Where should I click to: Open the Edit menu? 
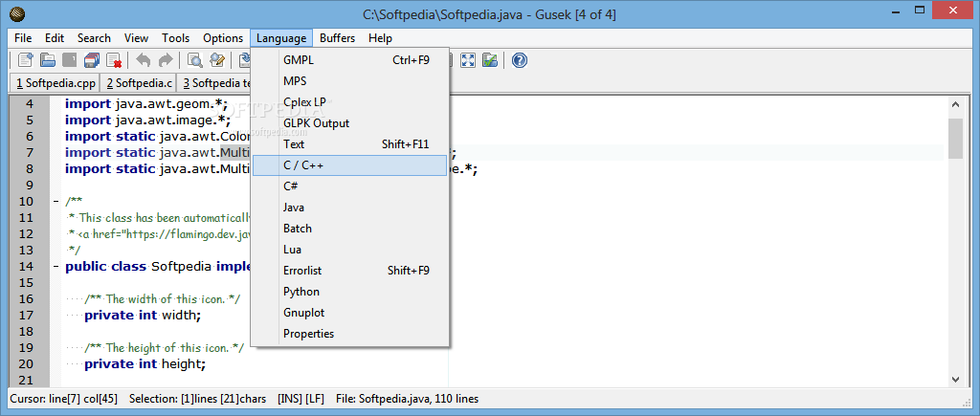pyautogui.click(x=55, y=38)
